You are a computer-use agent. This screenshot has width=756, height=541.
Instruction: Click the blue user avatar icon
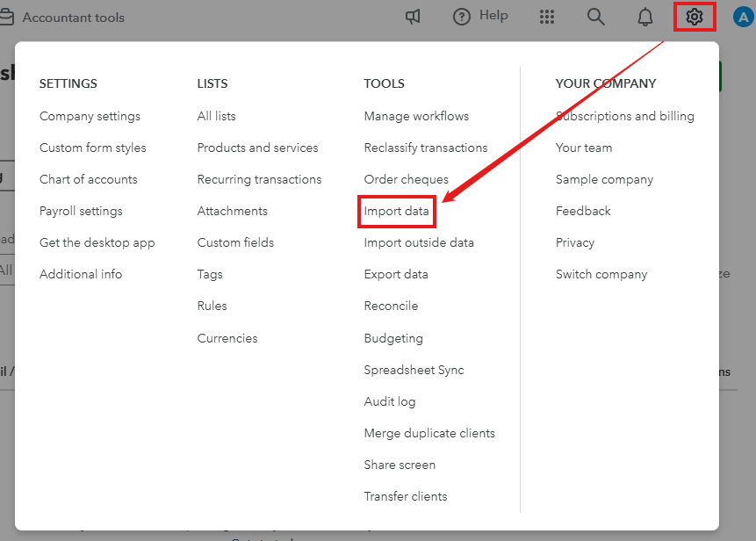coord(744,17)
